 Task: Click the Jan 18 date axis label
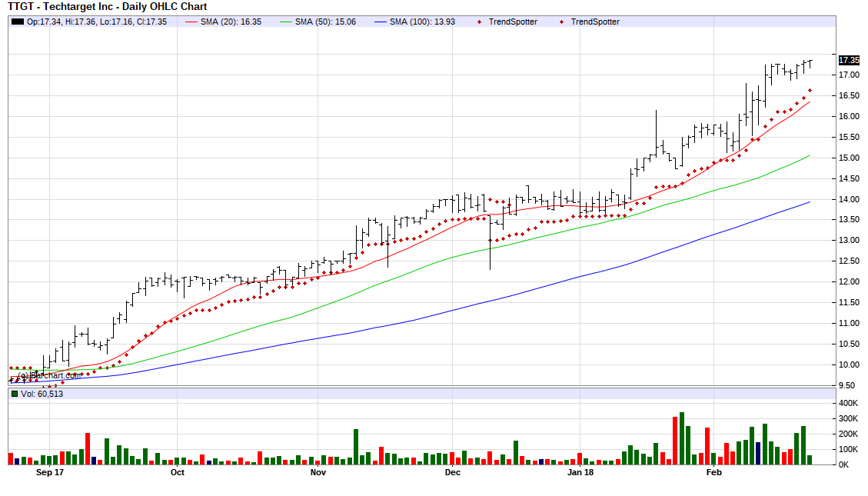coord(580,473)
